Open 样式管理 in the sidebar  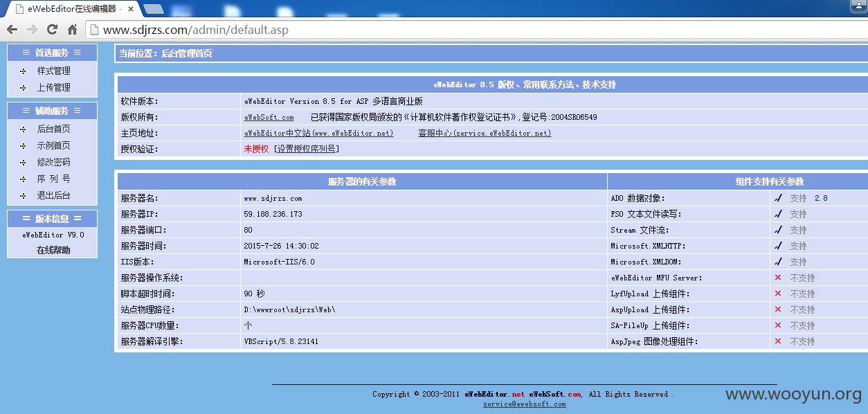(x=53, y=71)
